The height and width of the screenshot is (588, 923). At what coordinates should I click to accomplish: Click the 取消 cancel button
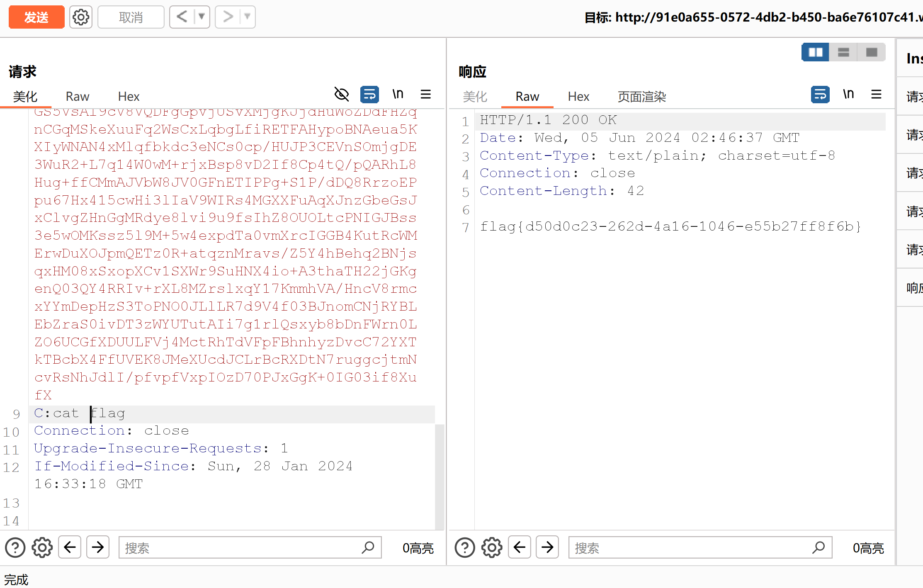[131, 17]
